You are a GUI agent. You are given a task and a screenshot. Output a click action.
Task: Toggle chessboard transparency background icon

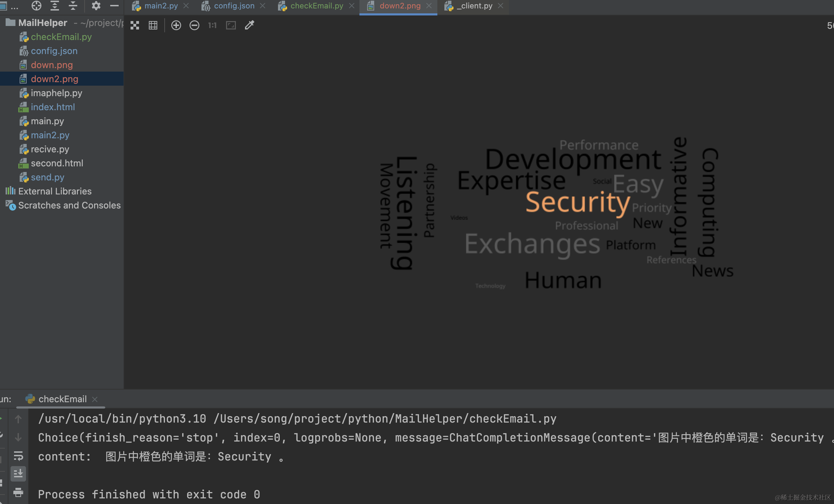tap(135, 25)
